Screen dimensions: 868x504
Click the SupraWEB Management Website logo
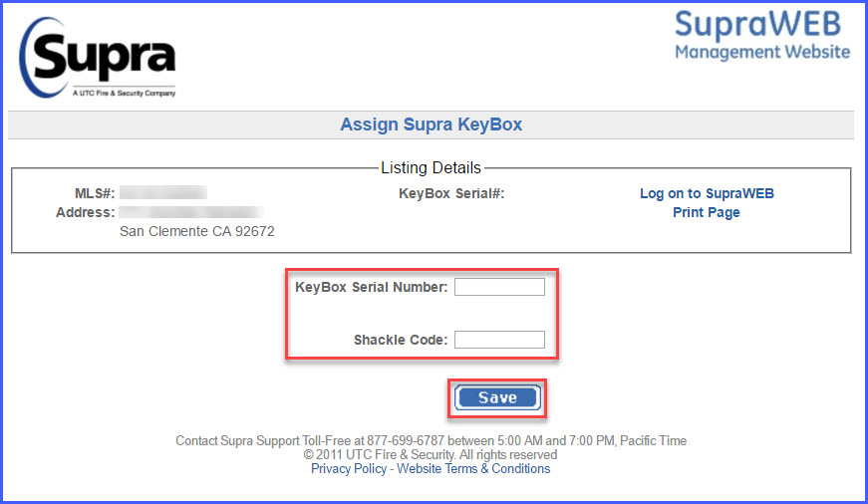point(762,36)
